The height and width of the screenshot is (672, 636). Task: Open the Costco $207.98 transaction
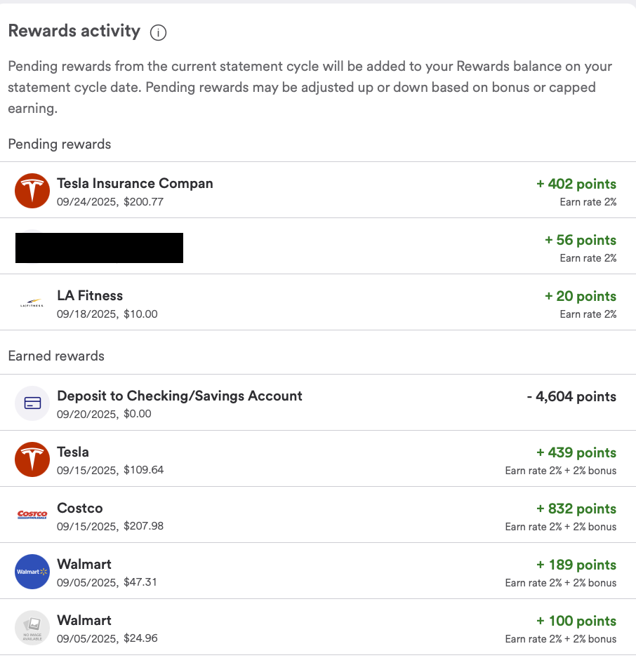point(80,508)
